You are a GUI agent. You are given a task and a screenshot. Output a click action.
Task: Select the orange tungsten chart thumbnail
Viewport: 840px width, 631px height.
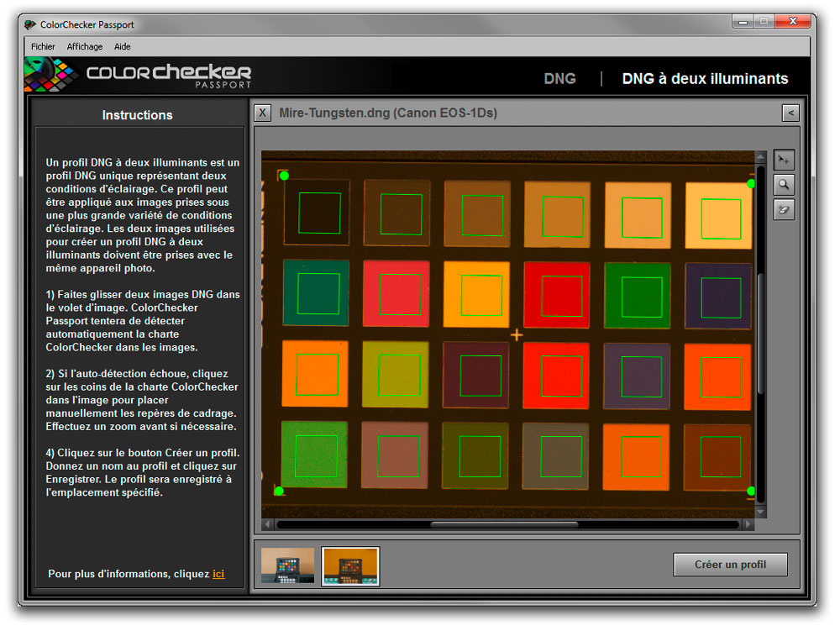click(x=350, y=566)
